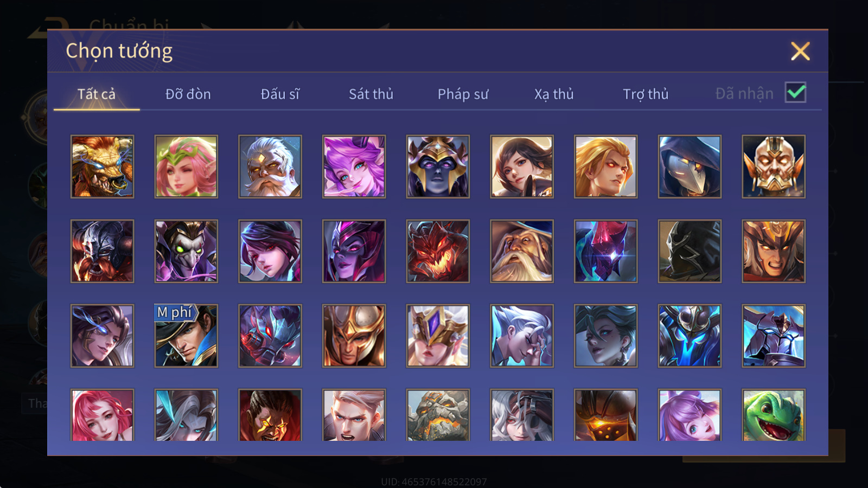The height and width of the screenshot is (488, 868).
Task: Choose the green chameleon hero portrait
Action: point(774,415)
